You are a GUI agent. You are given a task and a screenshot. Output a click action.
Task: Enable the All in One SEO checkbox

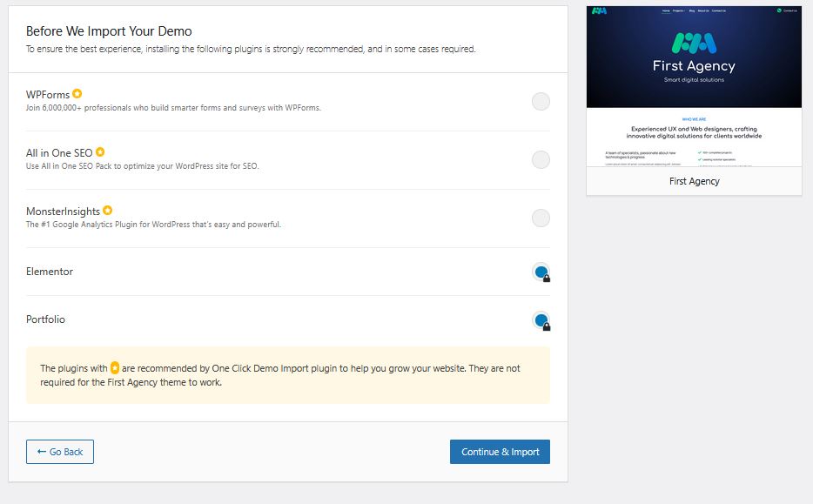pyautogui.click(x=541, y=159)
